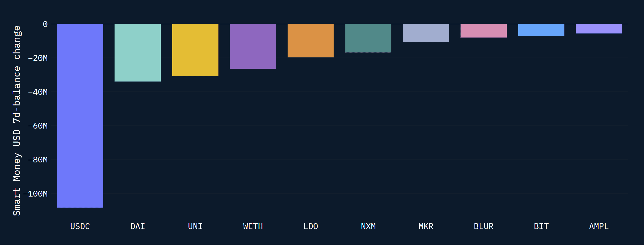Select the light blue BIT bar

[541, 30]
